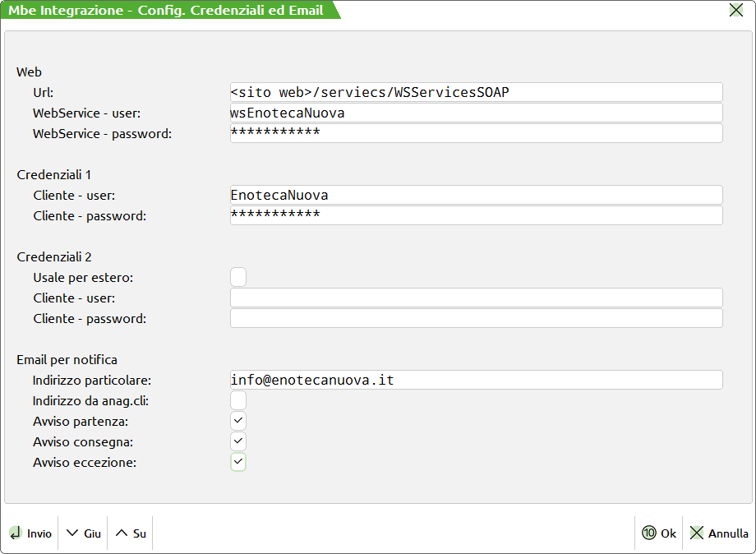Click the empty Credenziali 2 Cliente password field
This screenshot has width=756, height=554.
tap(476, 318)
